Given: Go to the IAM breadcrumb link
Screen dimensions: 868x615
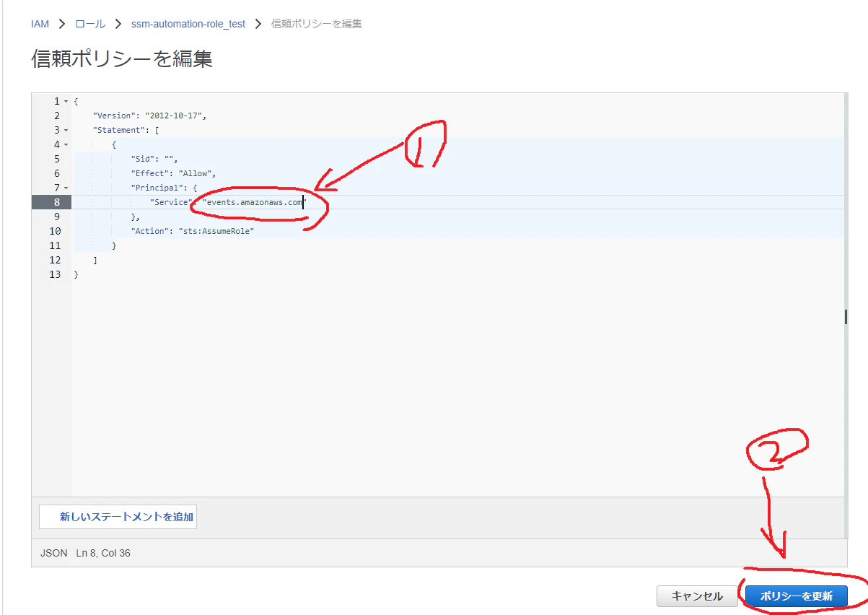Looking at the screenshot, I should pyautogui.click(x=40, y=24).
